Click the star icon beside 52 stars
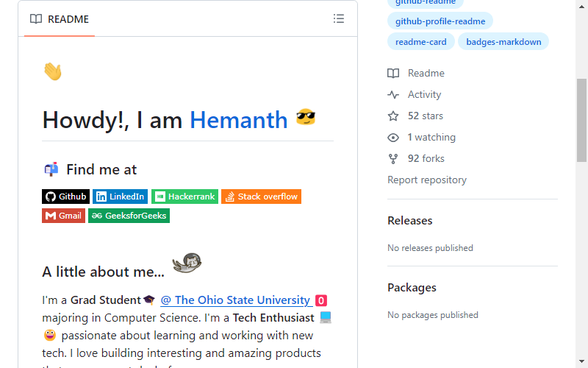 coord(393,116)
